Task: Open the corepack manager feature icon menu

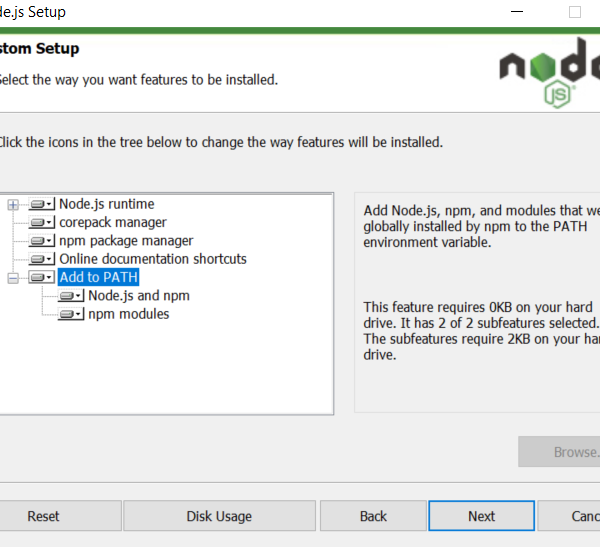Action: pyautogui.click(x=41, y=223)
